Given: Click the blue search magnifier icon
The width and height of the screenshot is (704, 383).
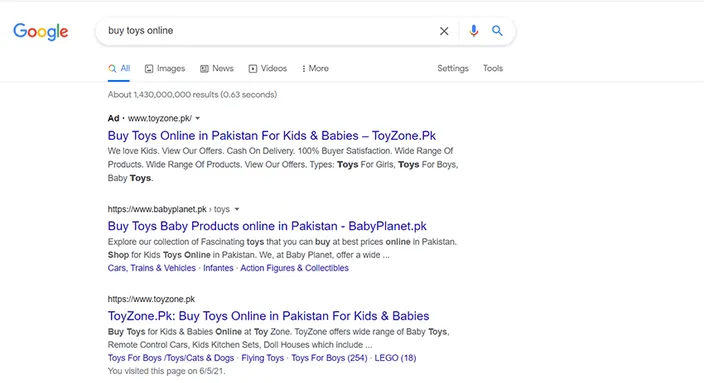Looking at the screenshot, I should (x=497, y=31).
